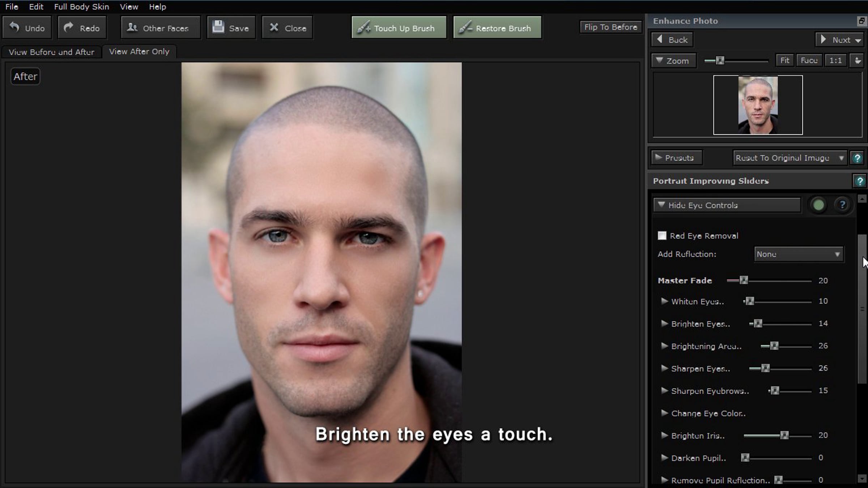The height and width of the screenshot is (488, 868).
Task: Click the Redo arrow button
Action: point(82,28)
